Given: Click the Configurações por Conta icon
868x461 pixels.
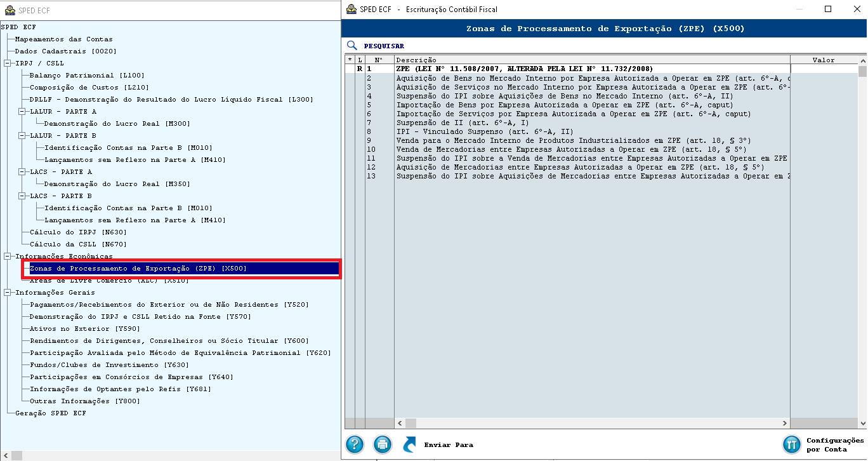Looking at the screenshot, I should 792,443.
